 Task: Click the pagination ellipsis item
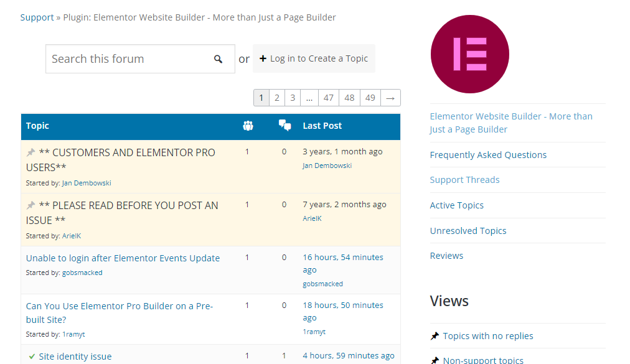[309, 98]
